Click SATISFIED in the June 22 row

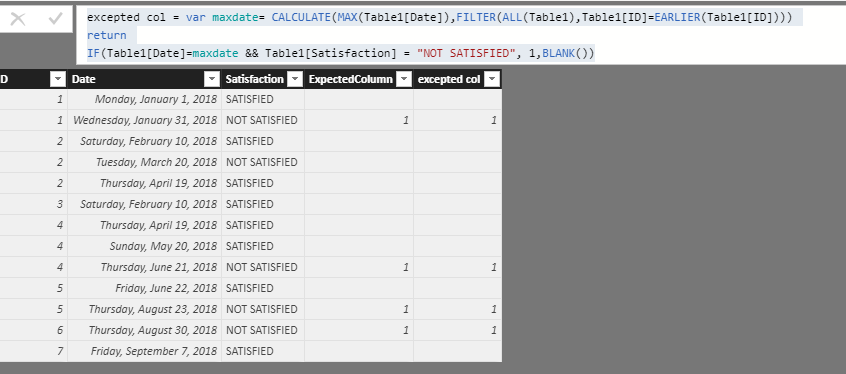point(250,289)
